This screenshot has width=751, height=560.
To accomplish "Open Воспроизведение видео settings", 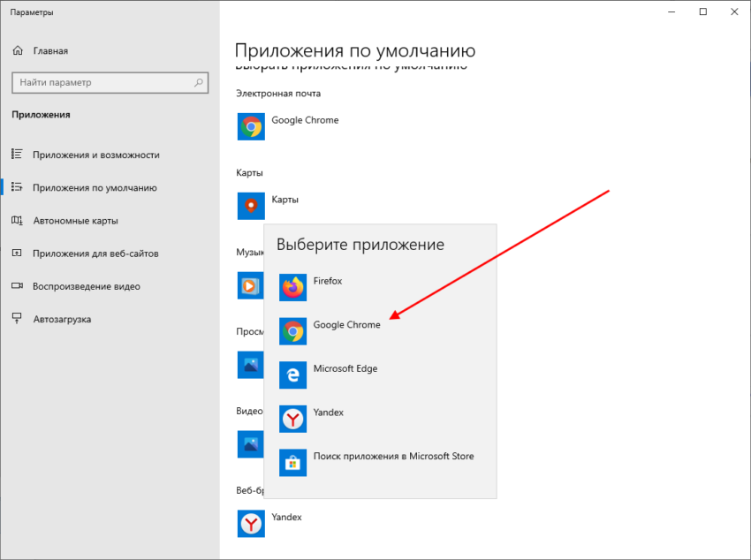I will click(86, 286).
